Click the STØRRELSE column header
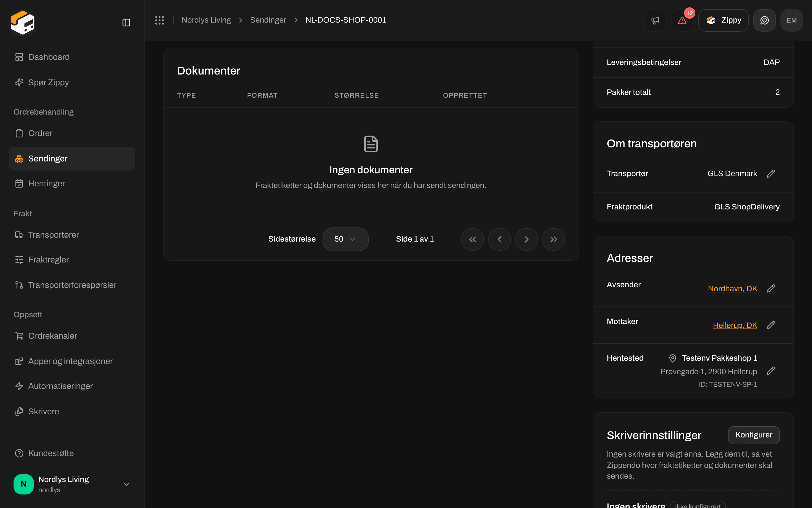812x508 pixels. 356,95
